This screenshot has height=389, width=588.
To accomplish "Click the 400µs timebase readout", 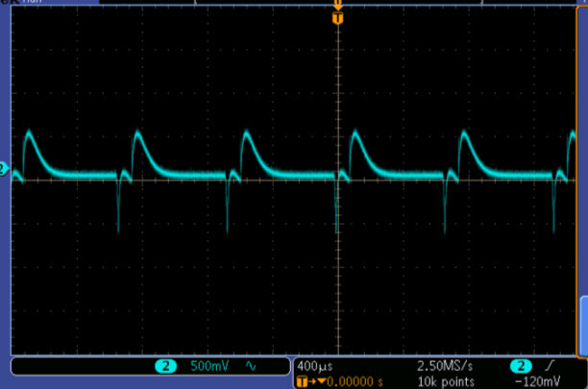I will click(x=314, y=366).
